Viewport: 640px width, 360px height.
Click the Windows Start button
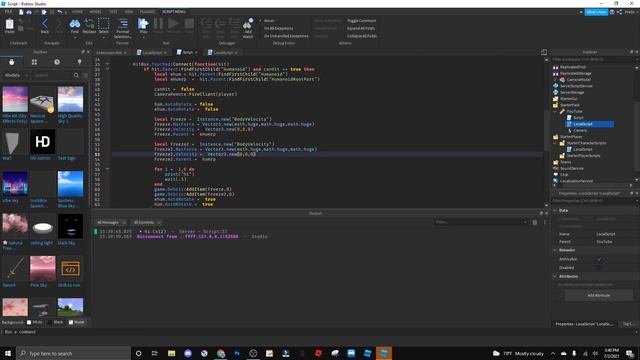(8, 353)
